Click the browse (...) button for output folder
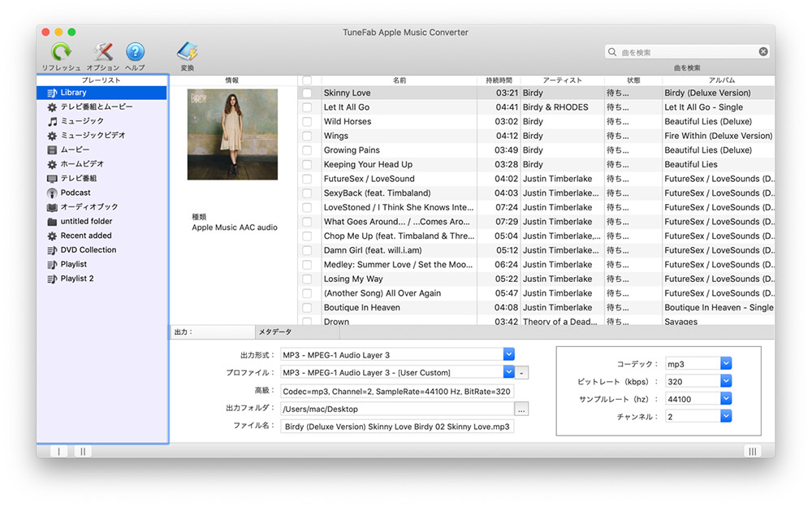The width and height of the screenshot is (812, 507). [x=521, y=409]
